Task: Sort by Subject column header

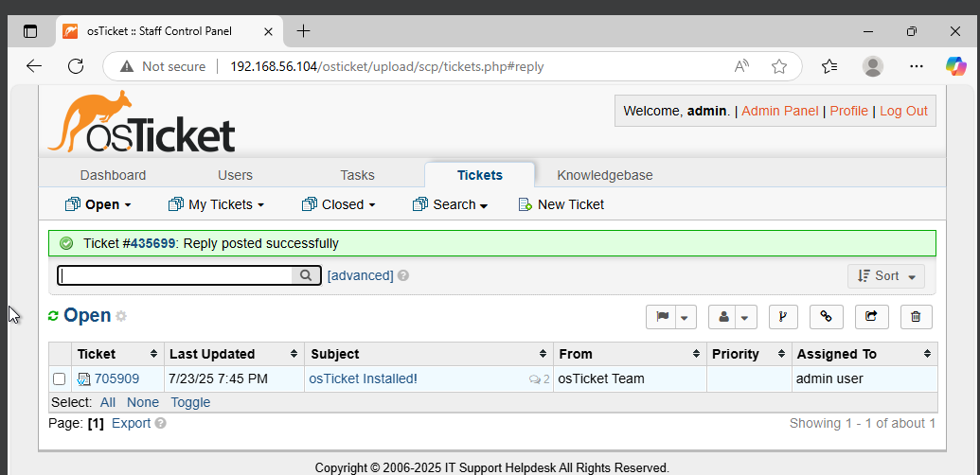Action: point(429,354)
